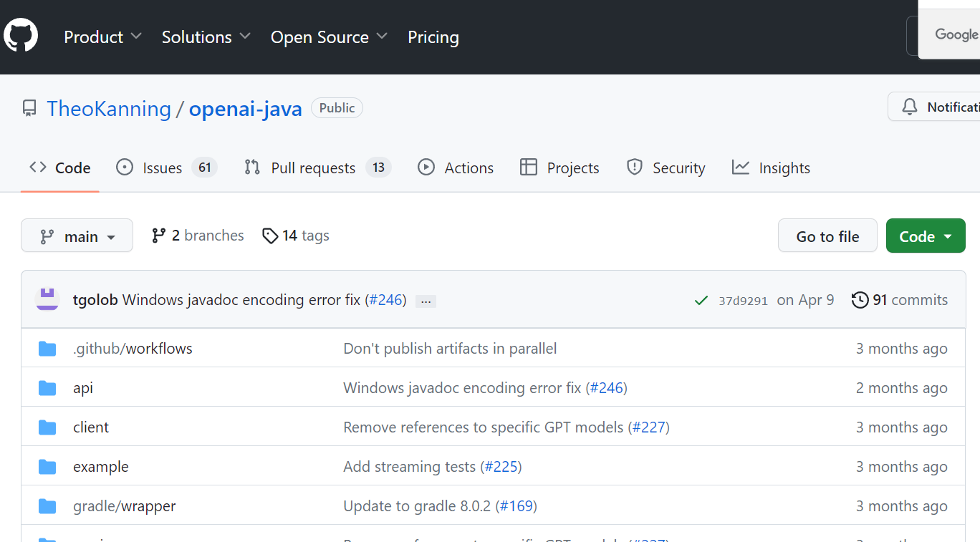Open the Pricing page
This screenshot has width=980, height=542.
coord(433,37)
